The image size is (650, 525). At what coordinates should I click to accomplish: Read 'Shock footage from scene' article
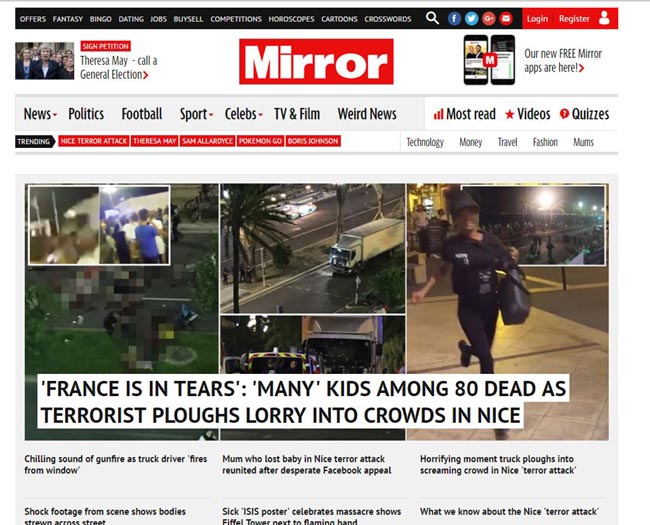click(105, 516)
